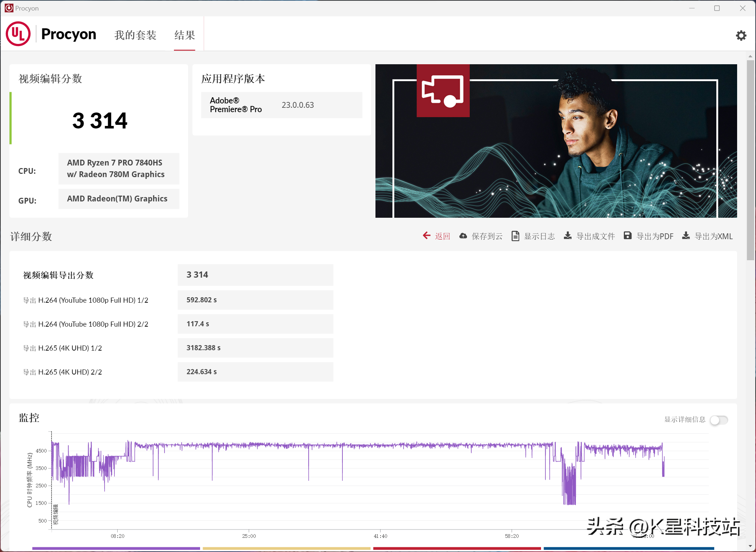Select the 结果 tab
756x552 pixels.
184,35
